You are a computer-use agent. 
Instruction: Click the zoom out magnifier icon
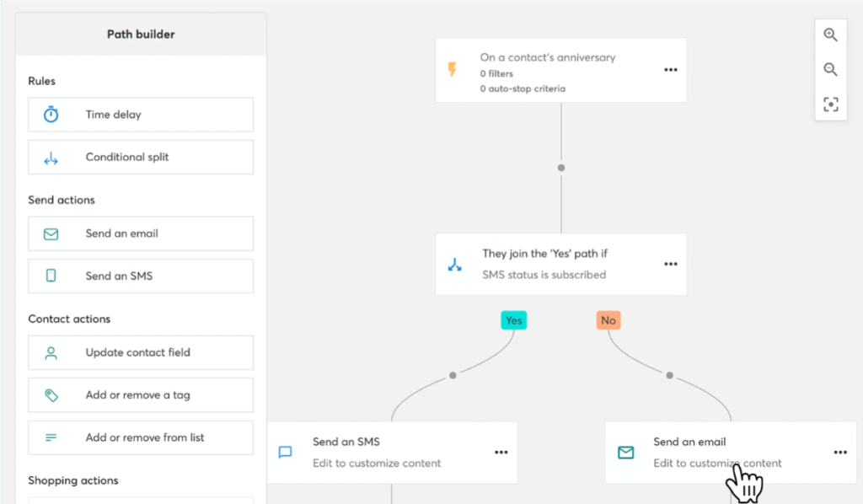tap(830, 69)
